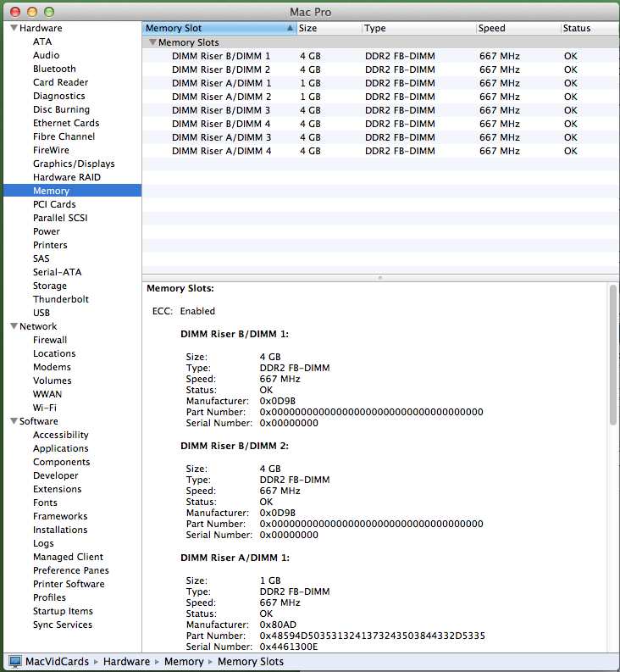Open Hardware RAID section

coord(67,177)
